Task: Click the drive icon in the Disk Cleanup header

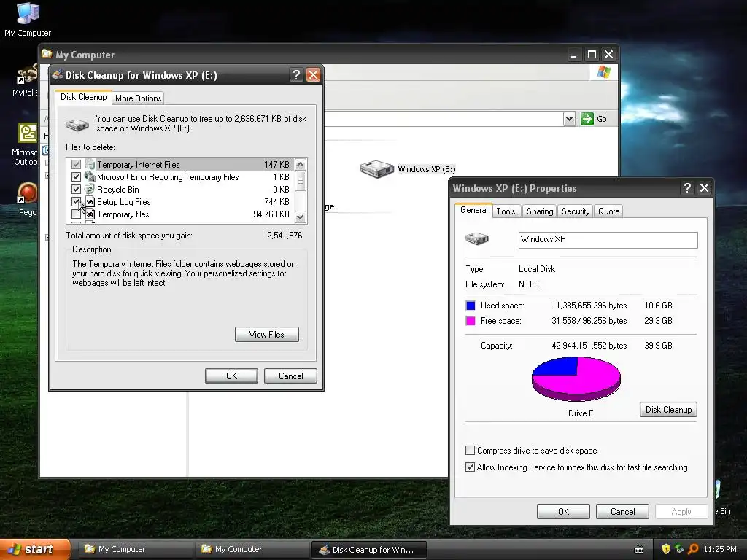Action: click(77, 125)
